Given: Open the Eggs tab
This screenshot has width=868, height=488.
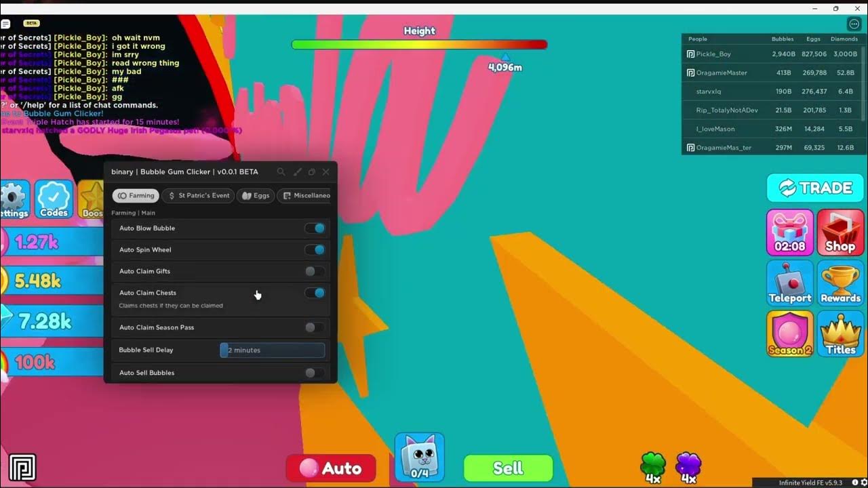Looking at the screenshot, I should (x=256, y=195).
